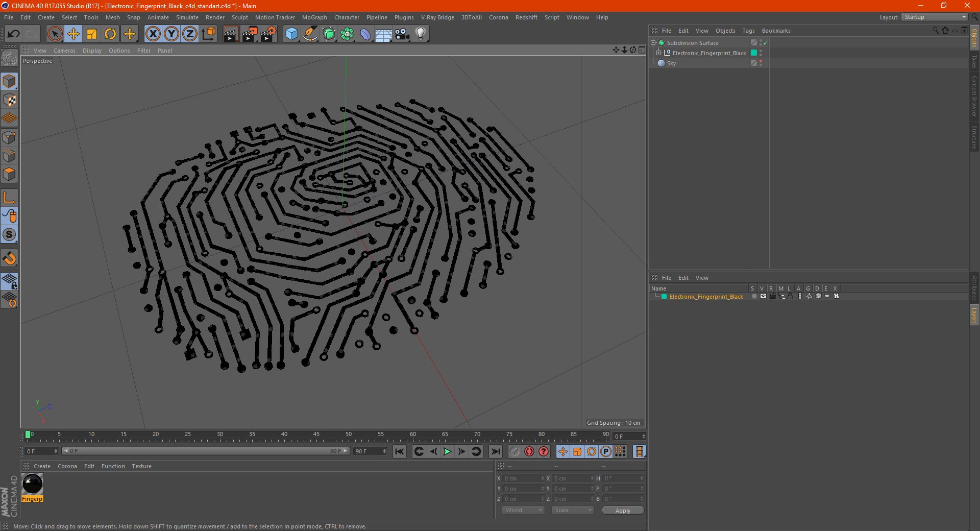Open the Object Manager Tags menu
This screenshot has height=531, width=980.
click(x=748, y=31)
